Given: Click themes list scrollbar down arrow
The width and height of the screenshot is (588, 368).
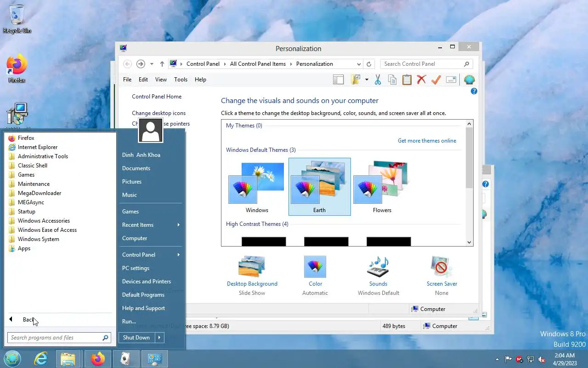Looking at the screenshot, I should point(469,242).
